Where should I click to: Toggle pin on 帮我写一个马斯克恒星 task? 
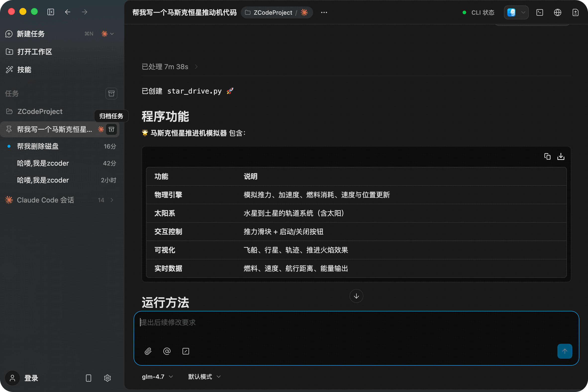(x=9, y=130)
